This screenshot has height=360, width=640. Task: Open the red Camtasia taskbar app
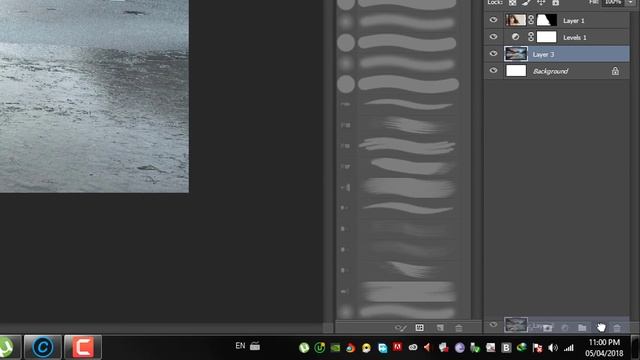[83, 347]
